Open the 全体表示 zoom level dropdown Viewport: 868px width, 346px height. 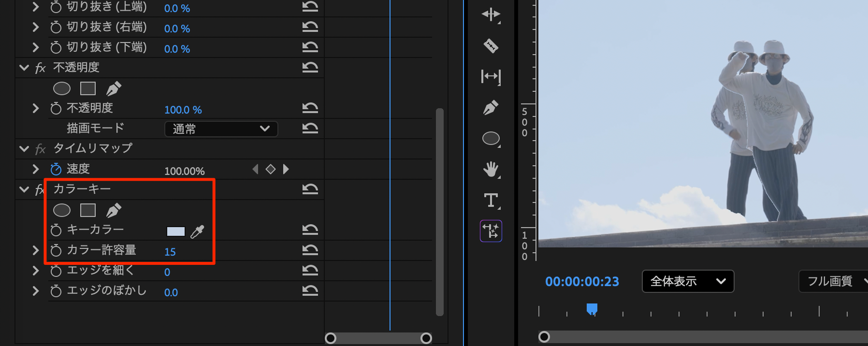click(687, 281)
